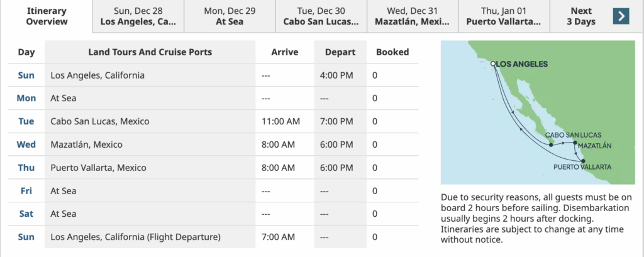Click first Sun day link
The width and height of the screenshot is (644, 257).
click(x=26, y=75)
